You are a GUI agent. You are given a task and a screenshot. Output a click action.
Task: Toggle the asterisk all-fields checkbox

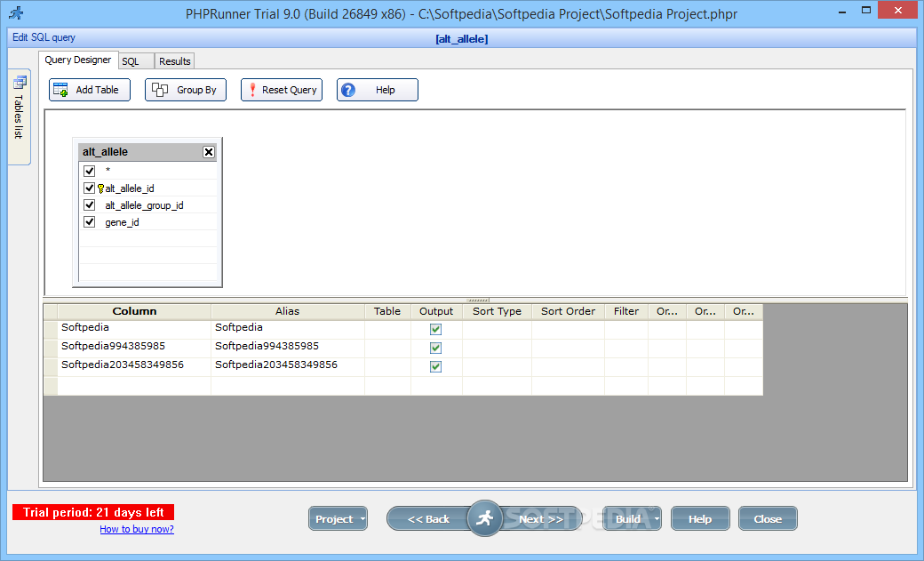click(90, 171)
